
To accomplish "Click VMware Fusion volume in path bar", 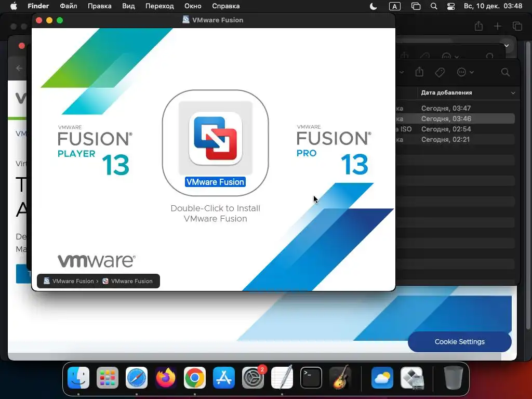I will point(69,281).
